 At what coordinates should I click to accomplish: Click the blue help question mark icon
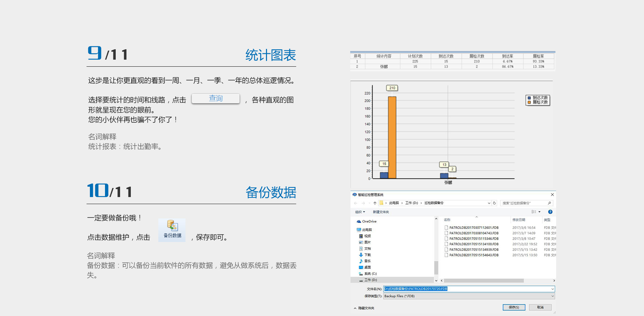coord(550,212)
